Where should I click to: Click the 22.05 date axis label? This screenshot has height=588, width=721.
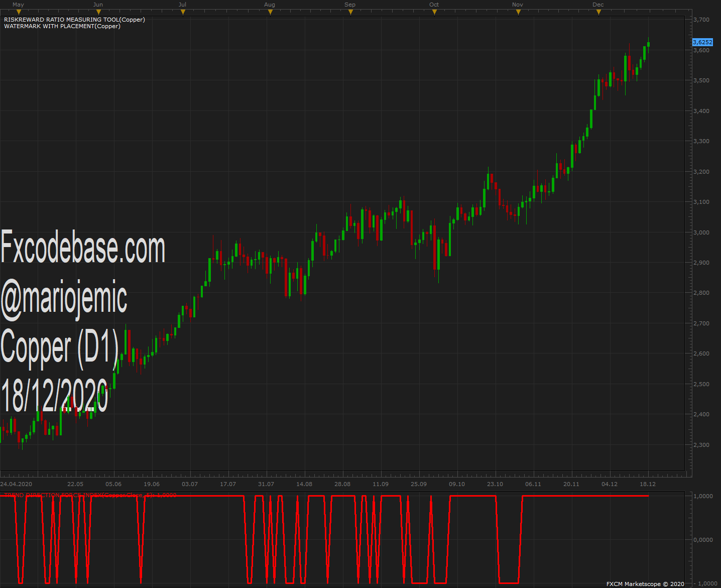coord(75,484)
